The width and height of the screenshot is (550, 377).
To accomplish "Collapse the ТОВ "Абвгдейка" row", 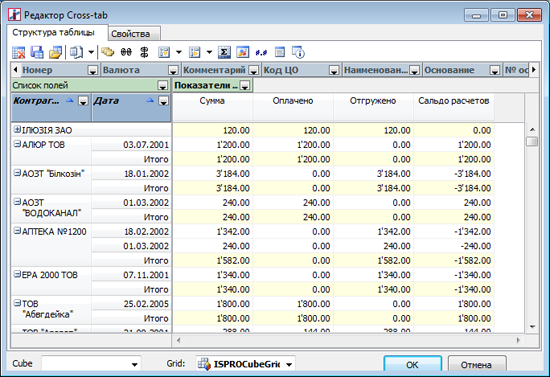I will pyautogui.click(x=17, y=303).
